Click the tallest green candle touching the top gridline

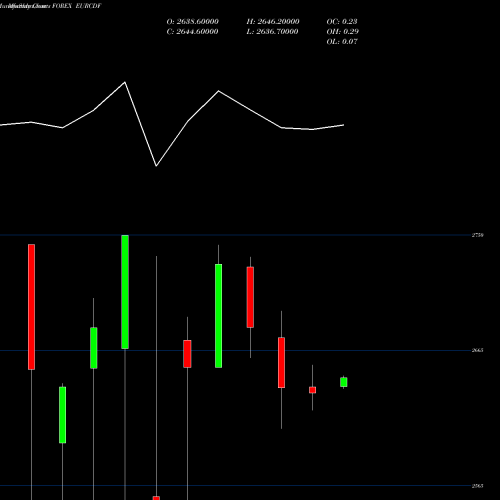tap(125, 292)
